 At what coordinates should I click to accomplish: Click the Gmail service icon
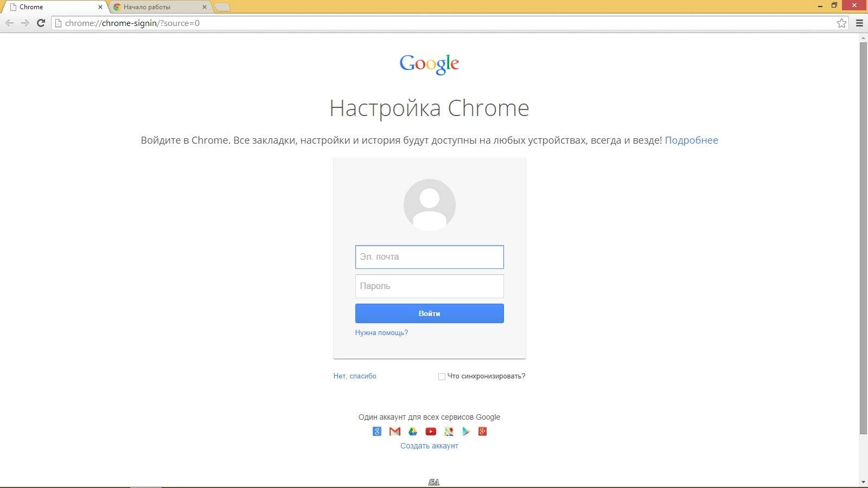(395, 432)
